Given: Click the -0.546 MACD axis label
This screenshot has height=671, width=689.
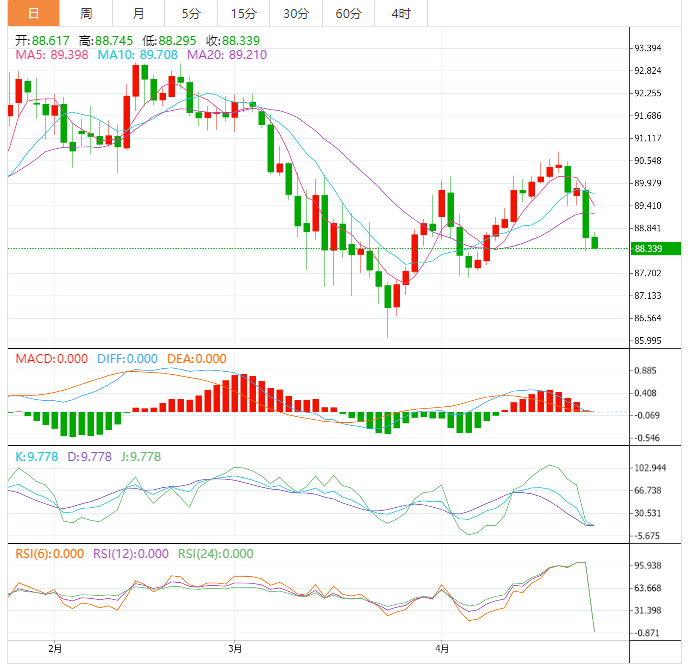Looking at the screenshot, I should pyautogui.click(x=647, y=438).
